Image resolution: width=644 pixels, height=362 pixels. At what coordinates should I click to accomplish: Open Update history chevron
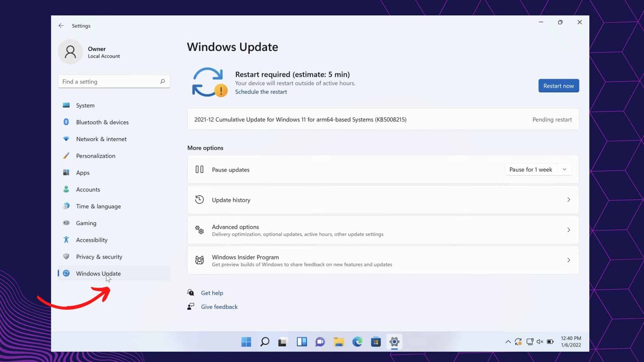[569, 200]
